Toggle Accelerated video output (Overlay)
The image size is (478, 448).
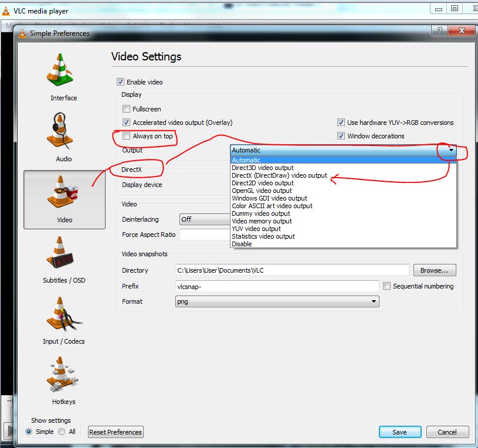126,123
